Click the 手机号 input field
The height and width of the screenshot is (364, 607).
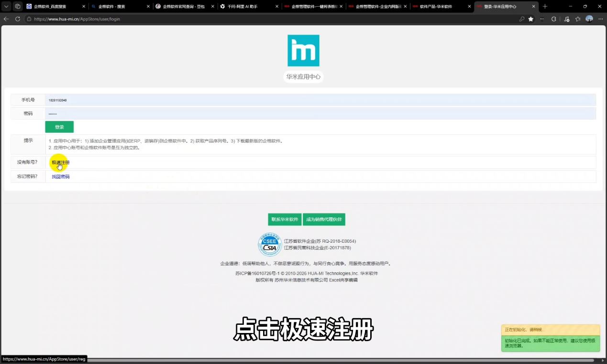(x=320, y=100)
